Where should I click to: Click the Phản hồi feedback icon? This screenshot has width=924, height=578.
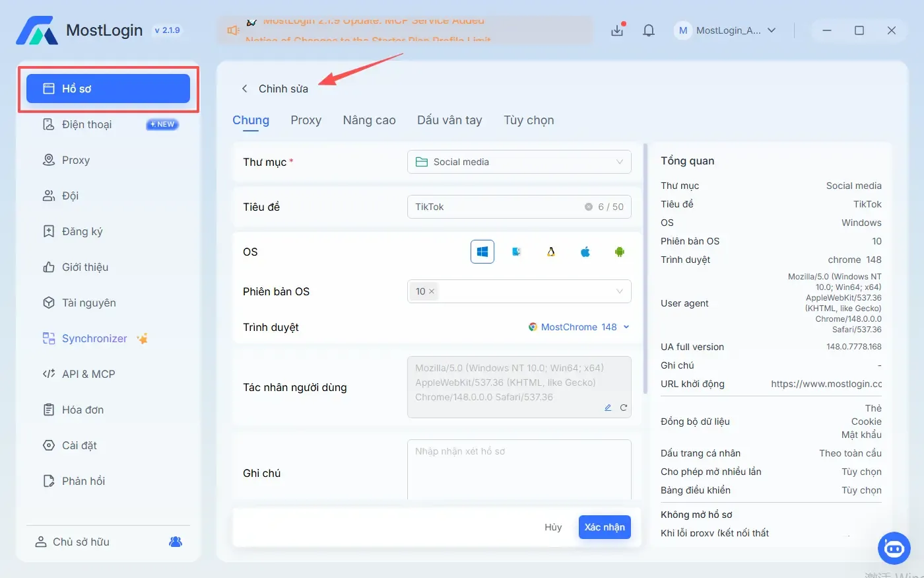[x=49, y=481]
